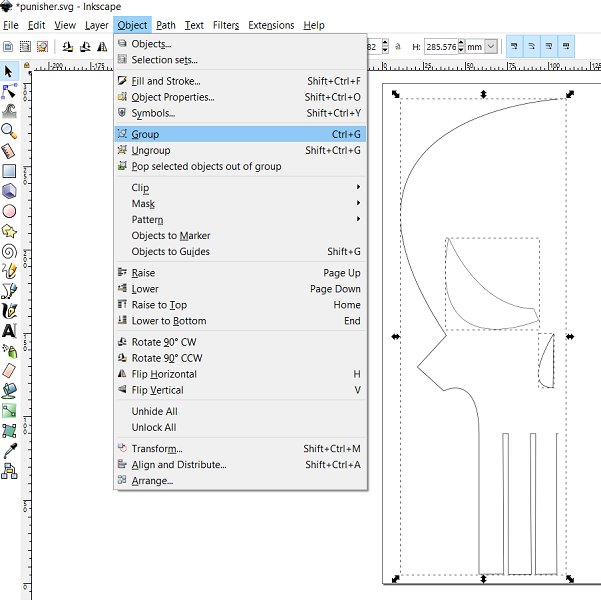The image size is (601, 600).
Task: Select the Pencil freehand tool
Action: 9,271
